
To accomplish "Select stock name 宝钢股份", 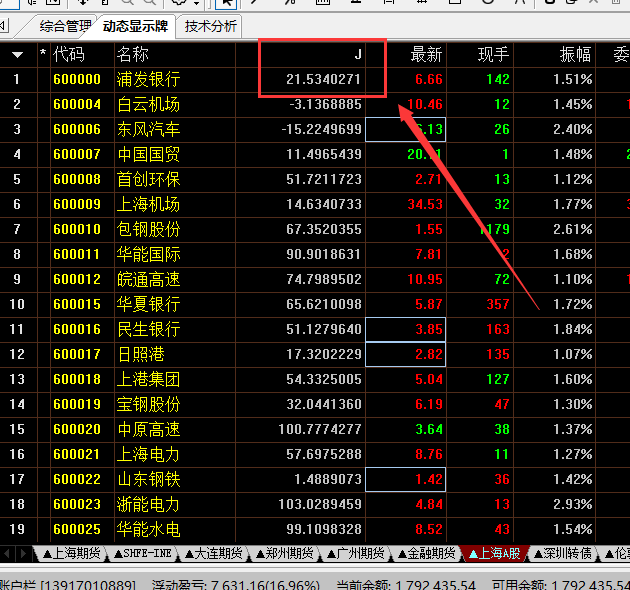I will [148, 404].
